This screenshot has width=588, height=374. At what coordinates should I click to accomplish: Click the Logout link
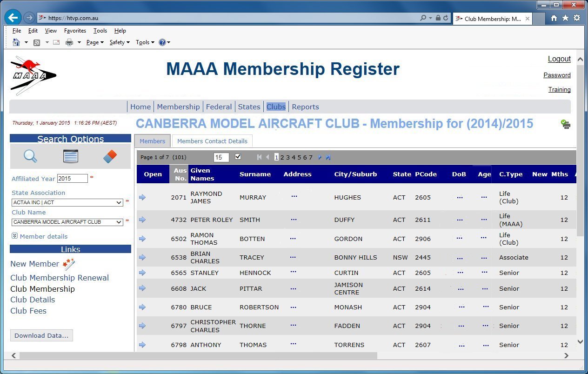(559, 59)
